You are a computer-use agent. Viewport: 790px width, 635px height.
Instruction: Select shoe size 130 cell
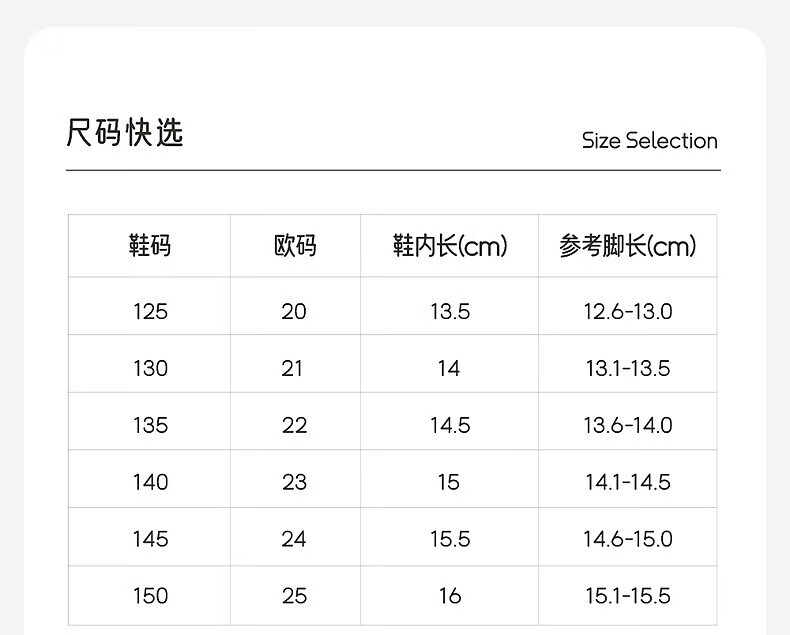point(150,368)
